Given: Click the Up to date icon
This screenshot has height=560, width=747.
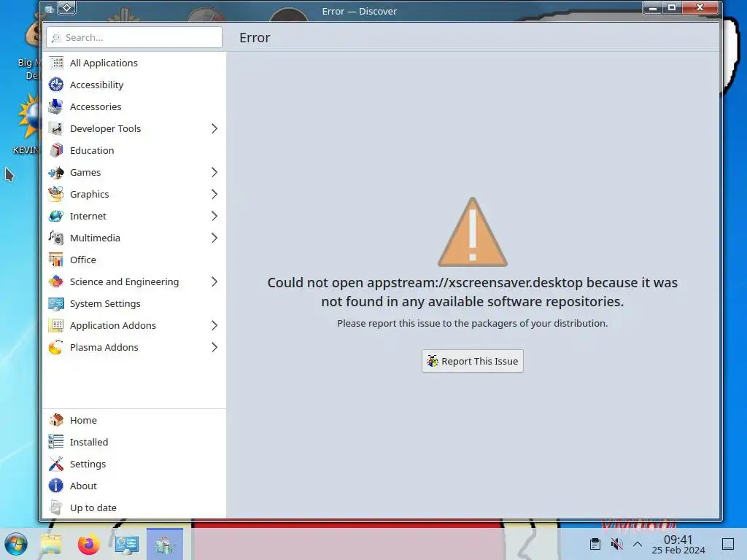Looking at the screenshot, I should coord(55,507).
